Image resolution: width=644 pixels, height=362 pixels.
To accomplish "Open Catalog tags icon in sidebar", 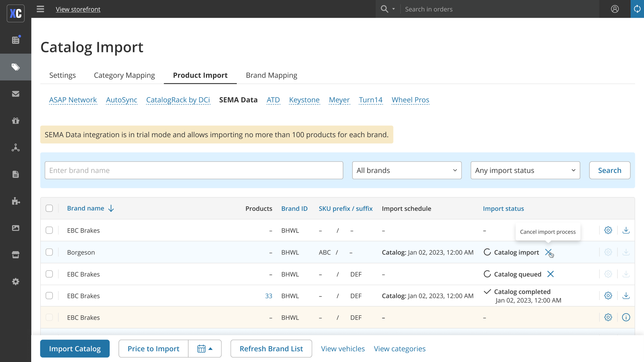I will pyautogui.click(x=16, y=67).
